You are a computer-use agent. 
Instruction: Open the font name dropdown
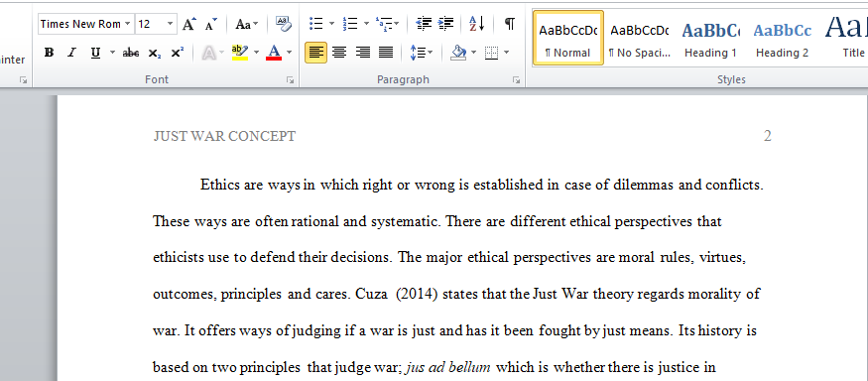[128, 24]
